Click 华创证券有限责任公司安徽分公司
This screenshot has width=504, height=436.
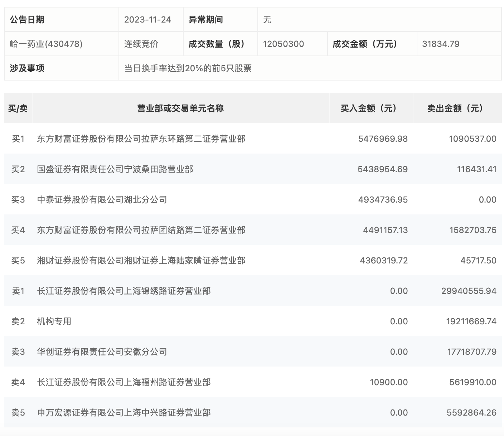[x=102, y=352]
